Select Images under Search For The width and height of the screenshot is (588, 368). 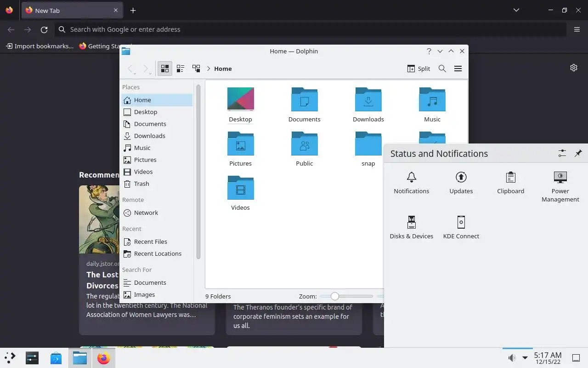(x=157, y=294)
